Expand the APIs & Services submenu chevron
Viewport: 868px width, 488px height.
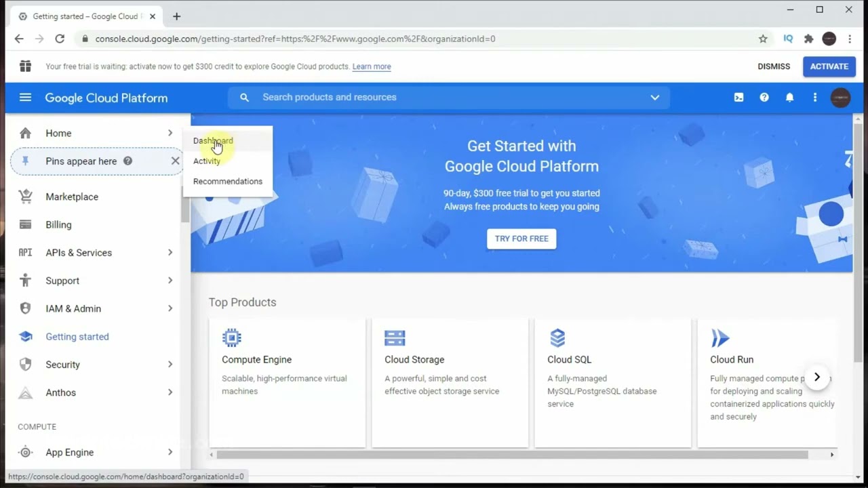point(170,253)
